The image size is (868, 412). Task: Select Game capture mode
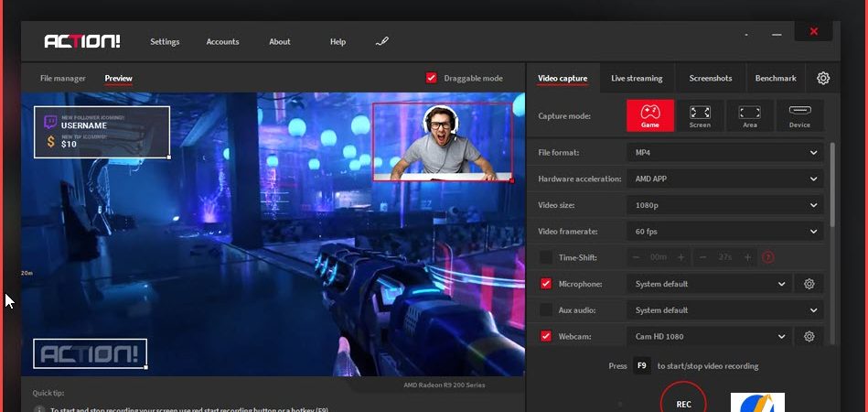650,115
